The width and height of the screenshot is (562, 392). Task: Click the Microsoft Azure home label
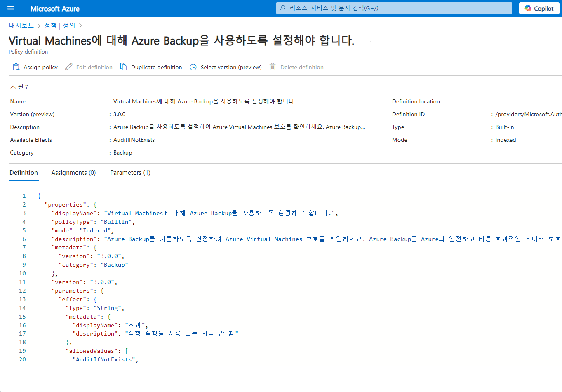tap(55, 9)
